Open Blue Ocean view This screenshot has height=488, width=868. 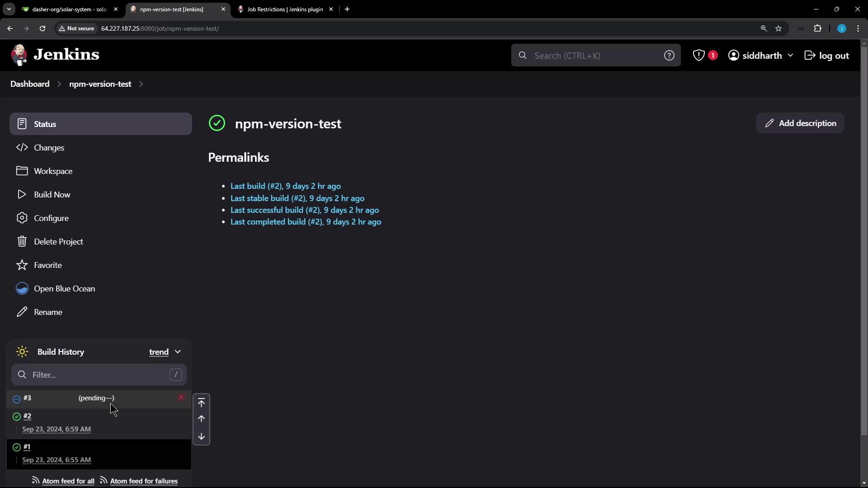click(x=64, y=289)
